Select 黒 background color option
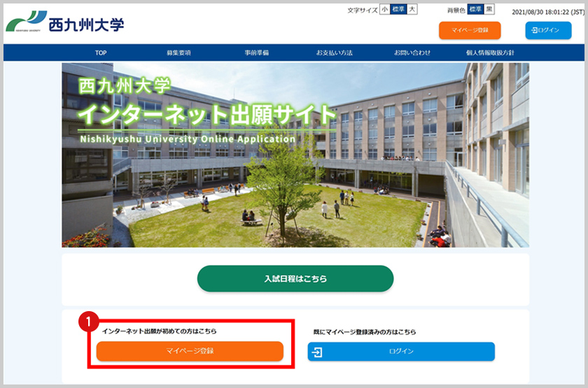Viewport: 588px width, 388px height. click(x=489, y=9)
